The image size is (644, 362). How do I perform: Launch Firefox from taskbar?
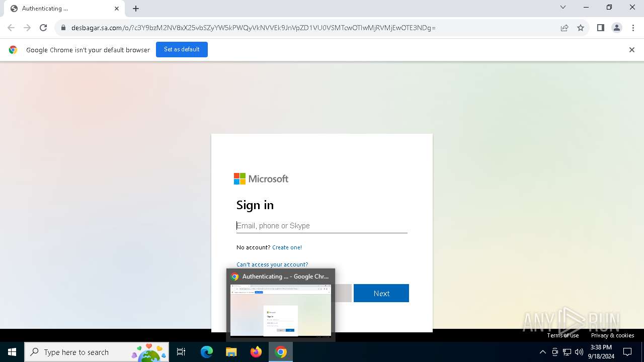coord(256,352)
